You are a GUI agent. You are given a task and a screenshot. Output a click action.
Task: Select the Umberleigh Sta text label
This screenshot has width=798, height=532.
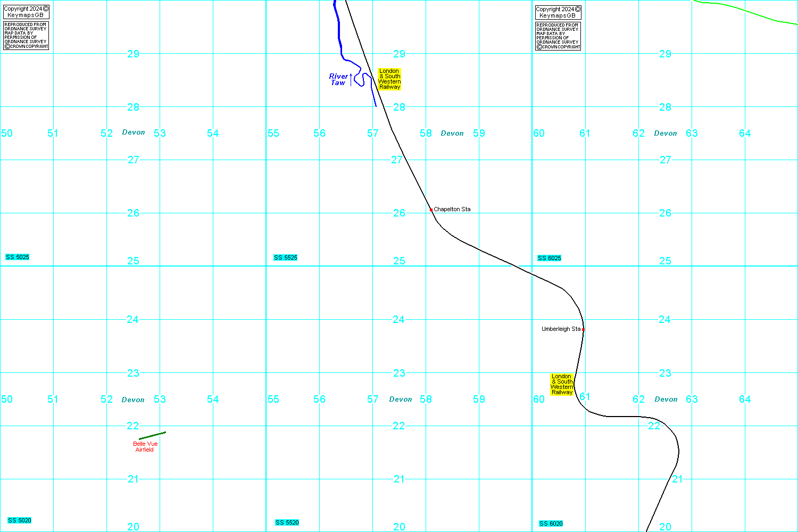tap(561, 329)
